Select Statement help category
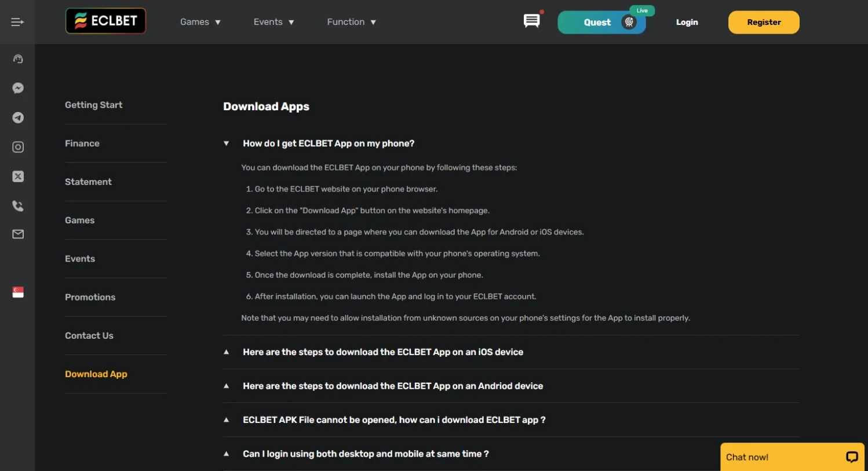This screenshot has height=471, width=868. coord(88,182)
